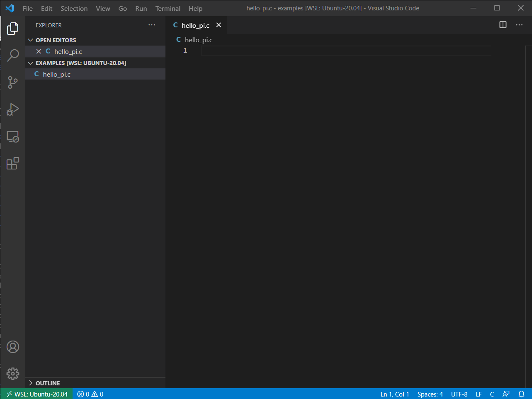Image resolution: width=532 pixels, height=399 pixels.
Task: Minimize the VS Code window
Action: click(x=473, y=8)
